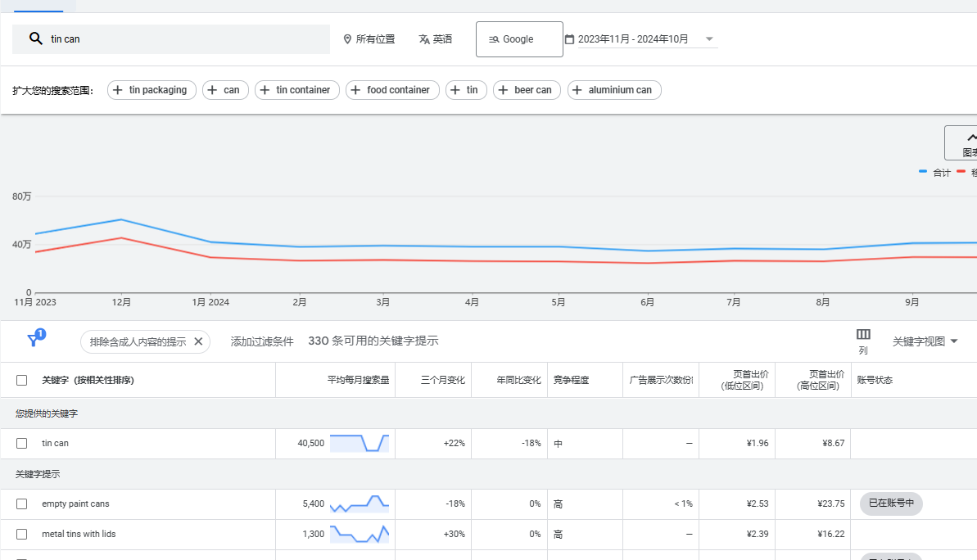This screenshot has height=560, width=977.
Task: Sort by 页首出价 低位区间 header
Action: (x=744, y=380)
